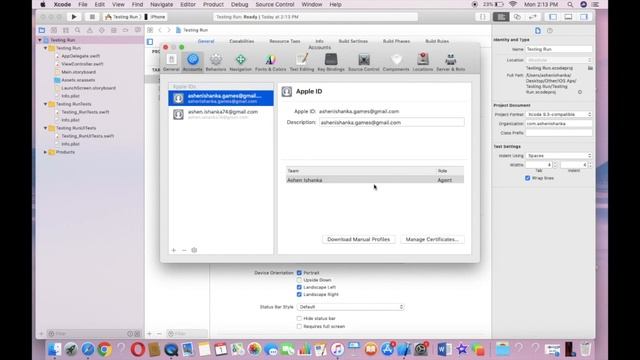The image size is (640, 360).
Task: Switch to Assistant editor icon
Action: click(x=517, y=17)
